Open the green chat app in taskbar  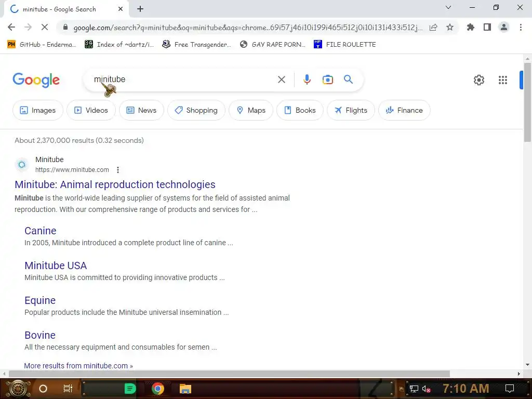(x=130, y=389)
